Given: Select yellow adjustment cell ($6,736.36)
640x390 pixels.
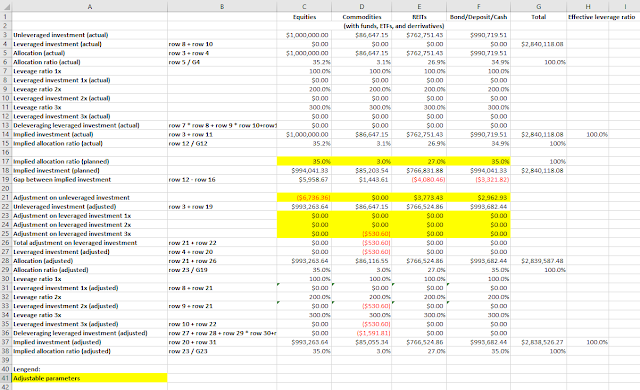Looking at the screenshot, I should click(304, 197).
